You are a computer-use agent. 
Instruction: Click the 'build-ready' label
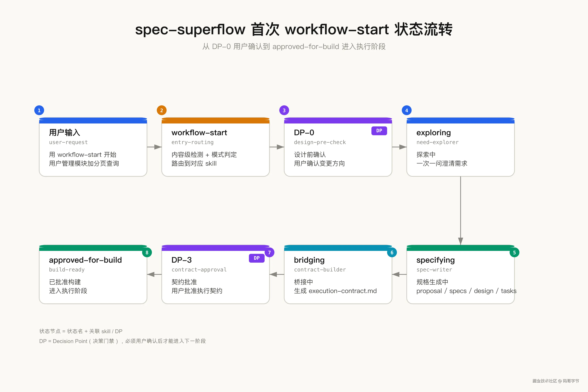pyautogui.click(x=67, y=269)
